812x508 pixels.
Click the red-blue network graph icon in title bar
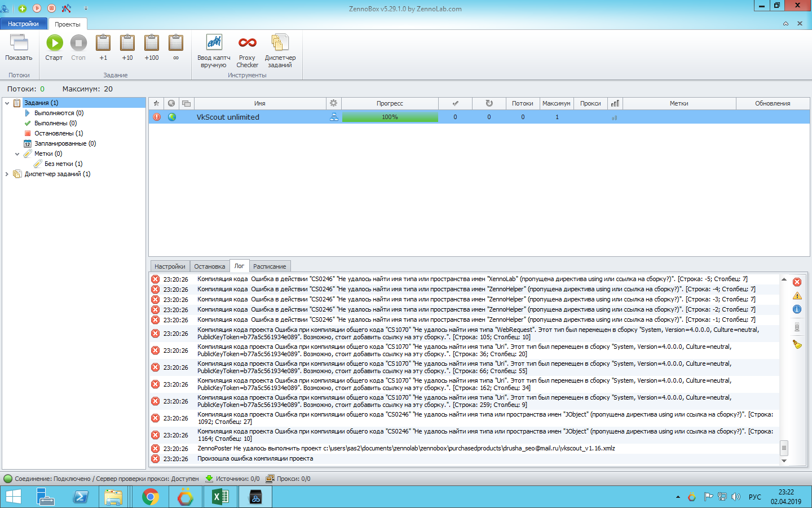pos(67,8)
